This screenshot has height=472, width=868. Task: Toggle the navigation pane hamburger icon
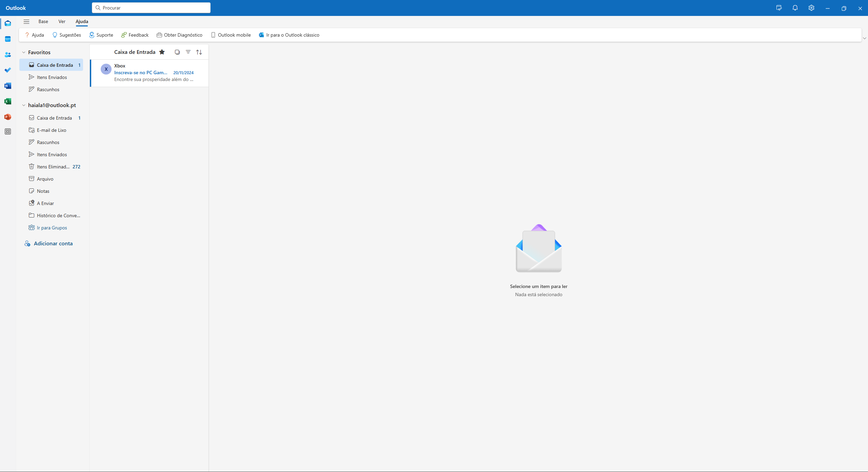point(26,21)
